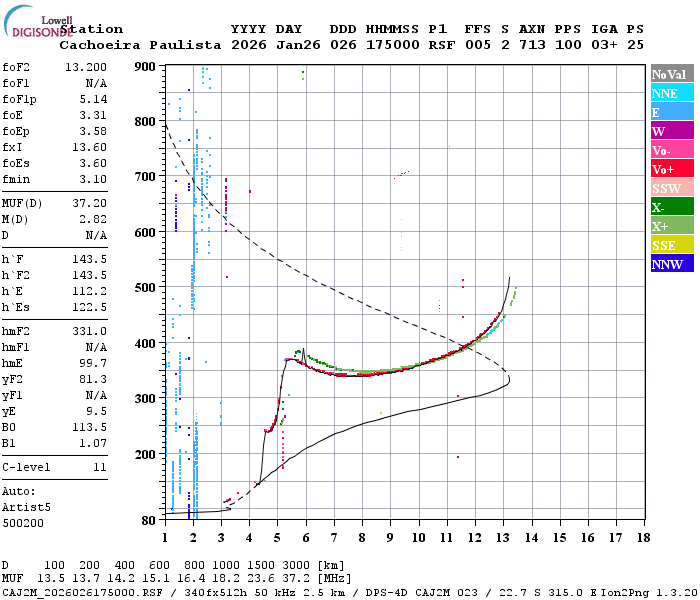Select the NoVal gray legend swatch

[x=672, y=74]
